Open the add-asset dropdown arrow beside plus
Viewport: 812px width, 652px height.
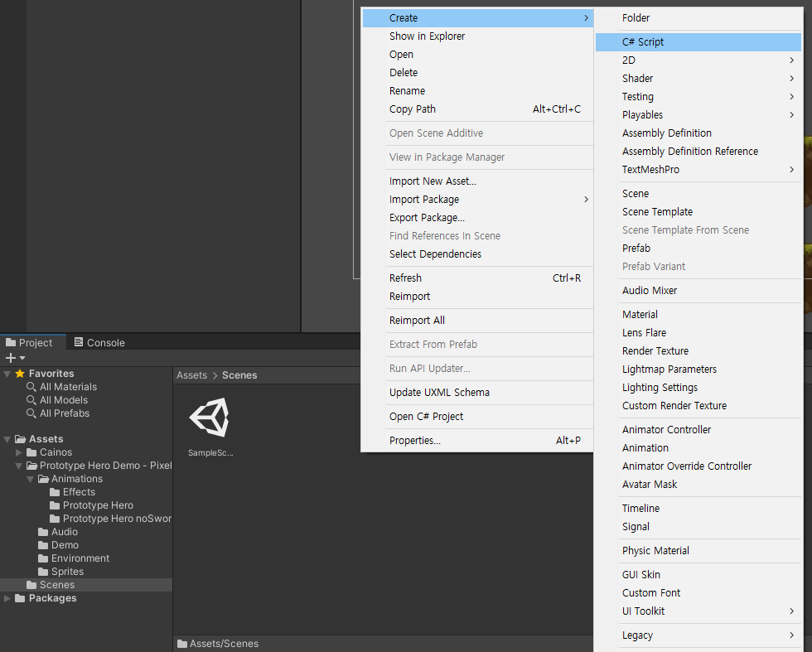[22, 358]
